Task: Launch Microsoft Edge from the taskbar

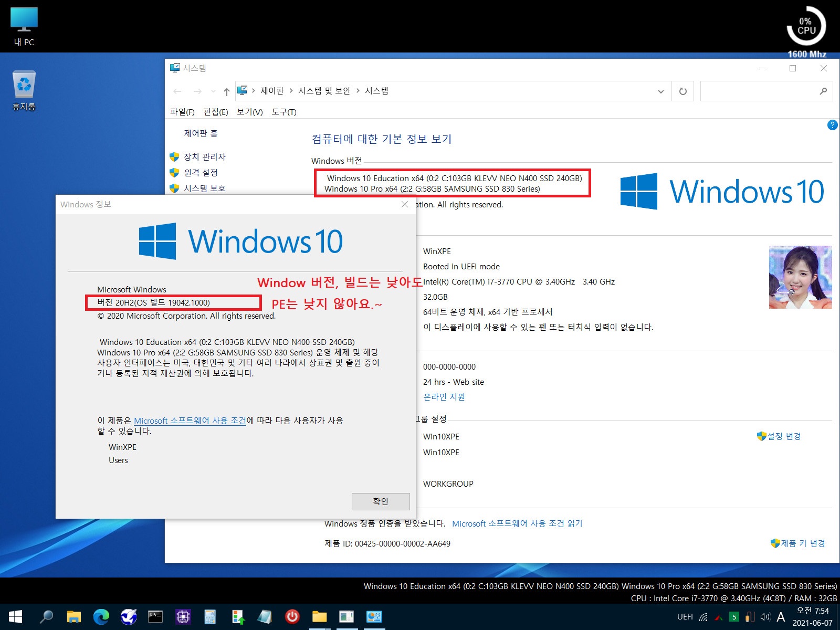Action: click(101, 616)
